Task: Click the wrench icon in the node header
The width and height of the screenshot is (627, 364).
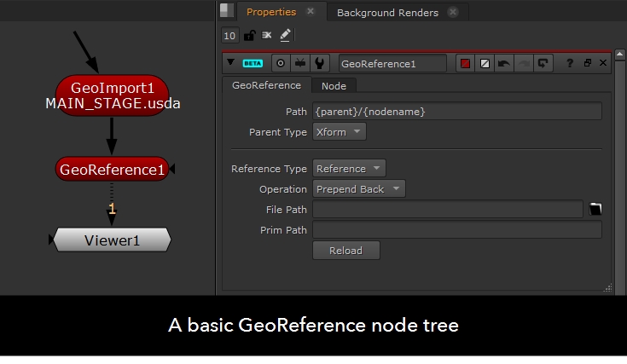Action: (x=319, y=63)
